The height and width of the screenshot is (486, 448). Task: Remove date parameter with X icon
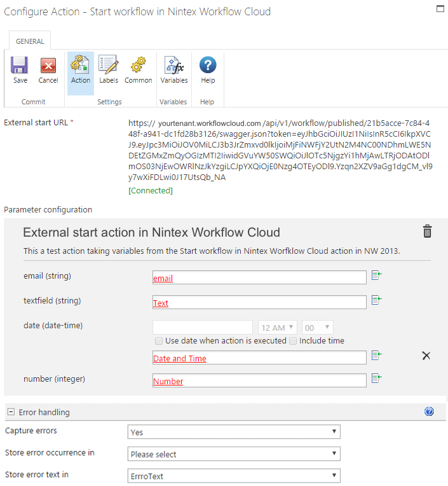[x=426, y=356]
